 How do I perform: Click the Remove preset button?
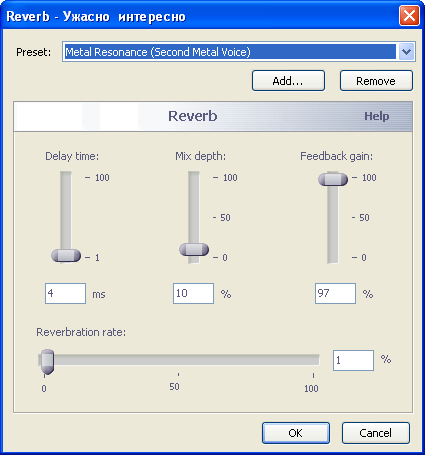(376, 81)
